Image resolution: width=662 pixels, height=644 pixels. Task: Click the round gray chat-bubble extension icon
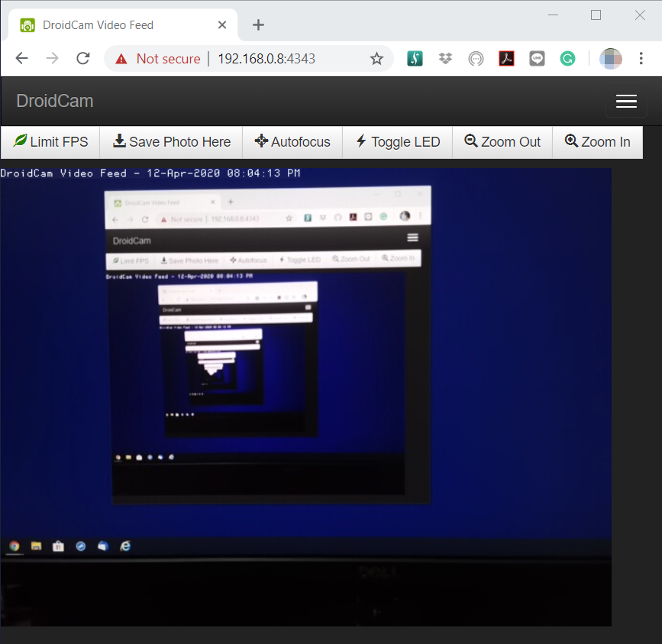click(476, 58)
